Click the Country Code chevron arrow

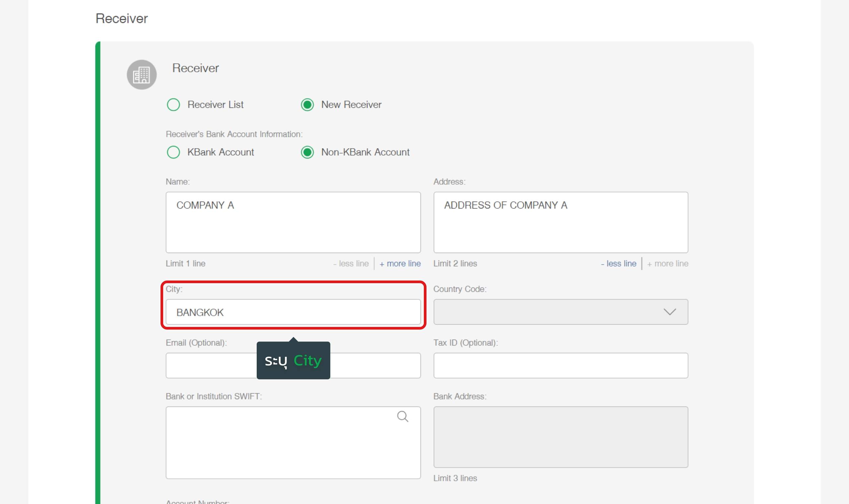click(669, 312)
